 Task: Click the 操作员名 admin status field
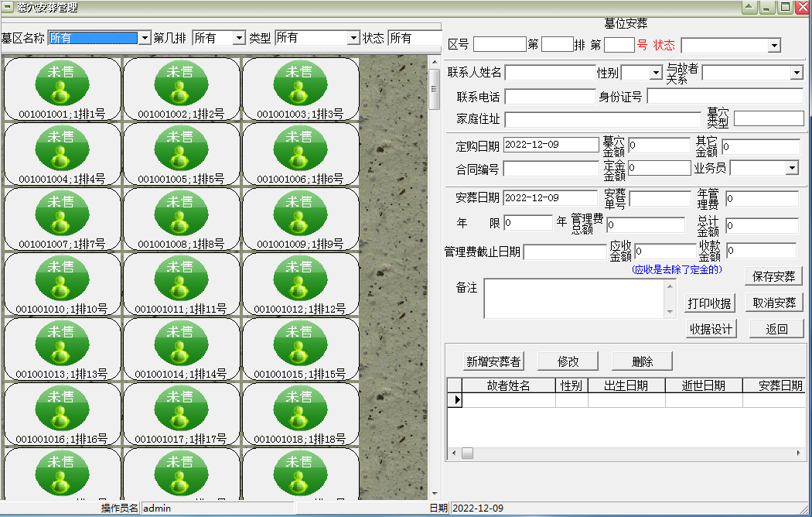coord(217,508)
